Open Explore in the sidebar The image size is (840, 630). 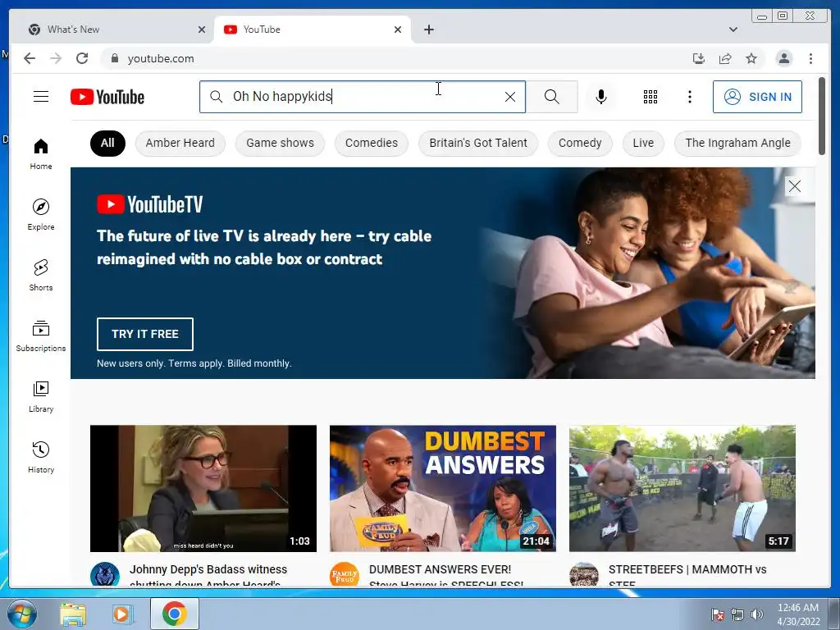tap(41, 214)
